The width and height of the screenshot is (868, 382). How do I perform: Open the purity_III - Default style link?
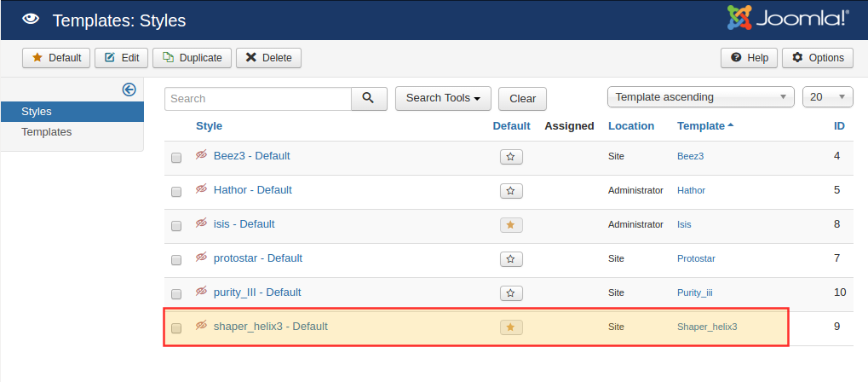257,292
